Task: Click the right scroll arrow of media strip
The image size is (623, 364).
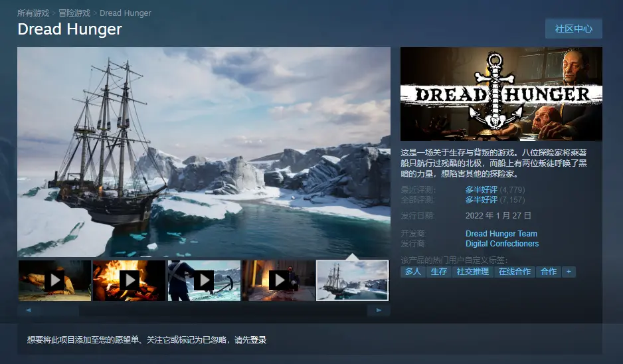Action: (x=379, y=310)
